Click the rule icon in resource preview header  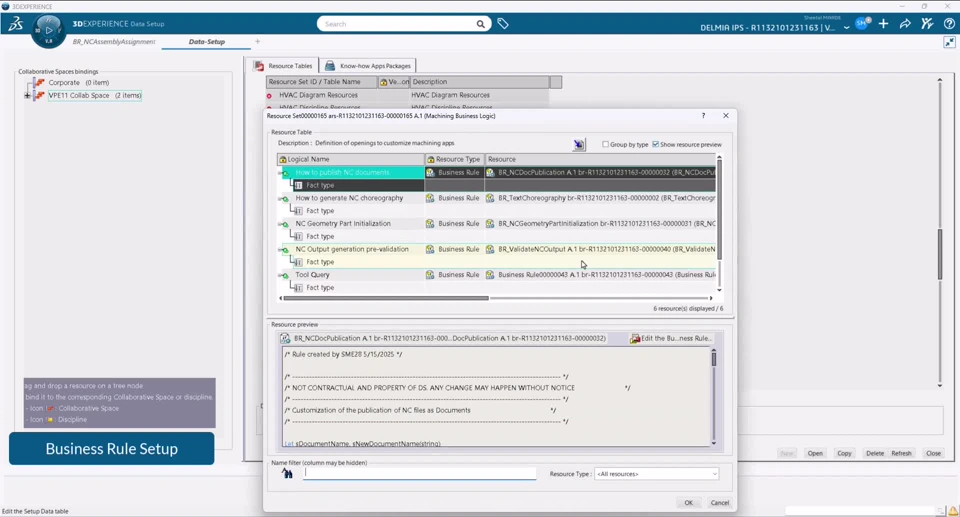coord(285,338)
